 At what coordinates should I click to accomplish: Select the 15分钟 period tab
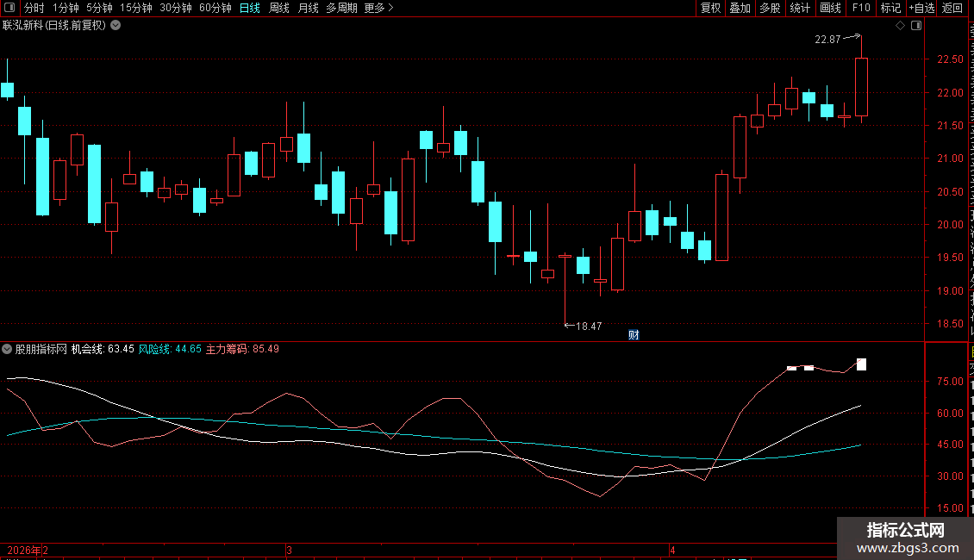[135, 8]
